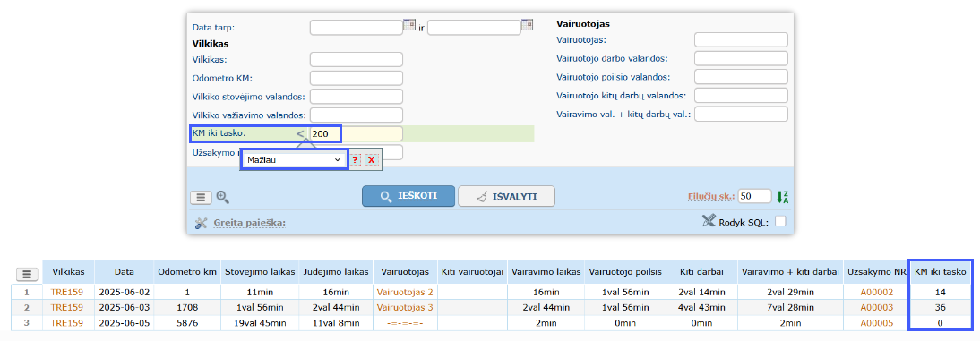Focus the Eilučių sk. field showing 50
This screenshot has width=980, height=341.
pyautogui.click(x=754, y=196)
